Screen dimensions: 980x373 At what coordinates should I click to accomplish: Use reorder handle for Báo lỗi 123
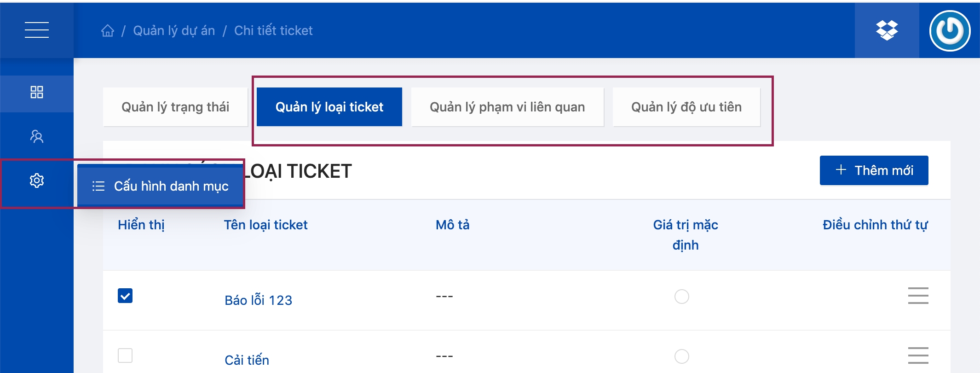tap(918, 296)
